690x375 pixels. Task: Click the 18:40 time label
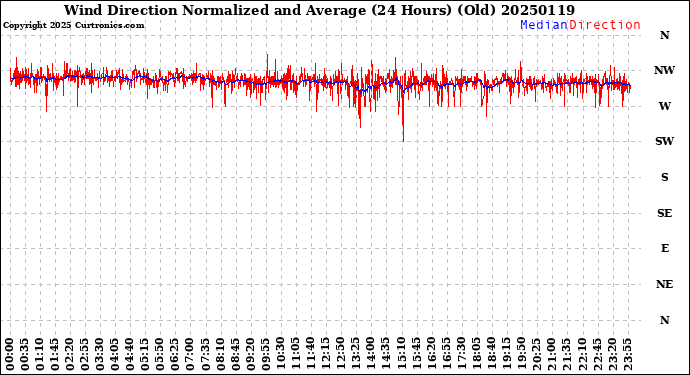(492, 354)
